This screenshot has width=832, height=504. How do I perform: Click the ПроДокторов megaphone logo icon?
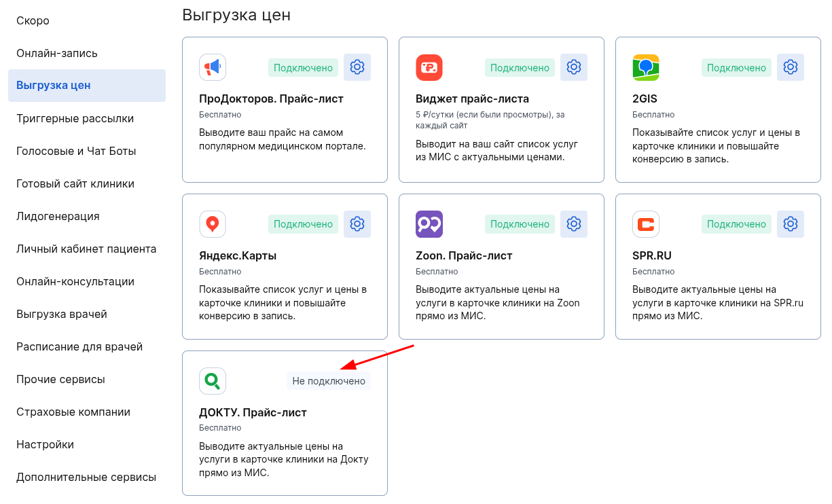pyautogui.click(x=213, y=67)
